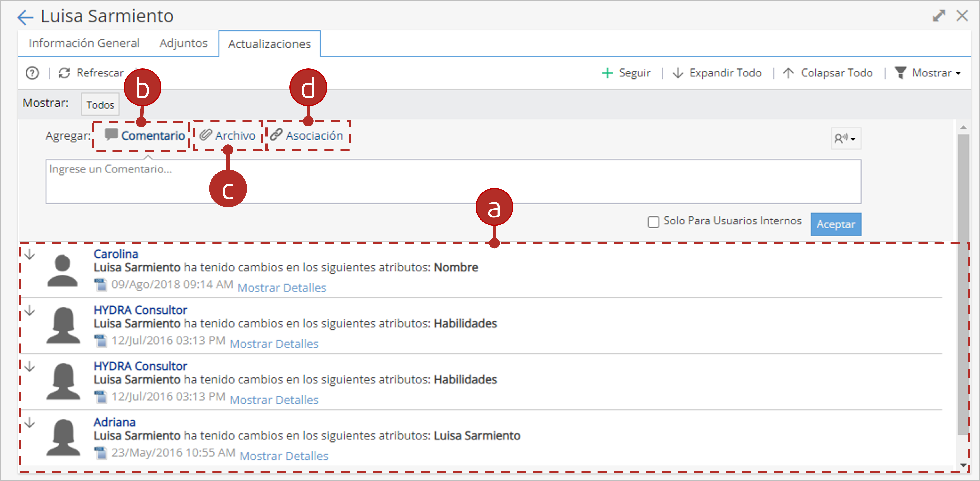
Task: Click the blue Aceptar button
Action: click(x=836, y=224)
